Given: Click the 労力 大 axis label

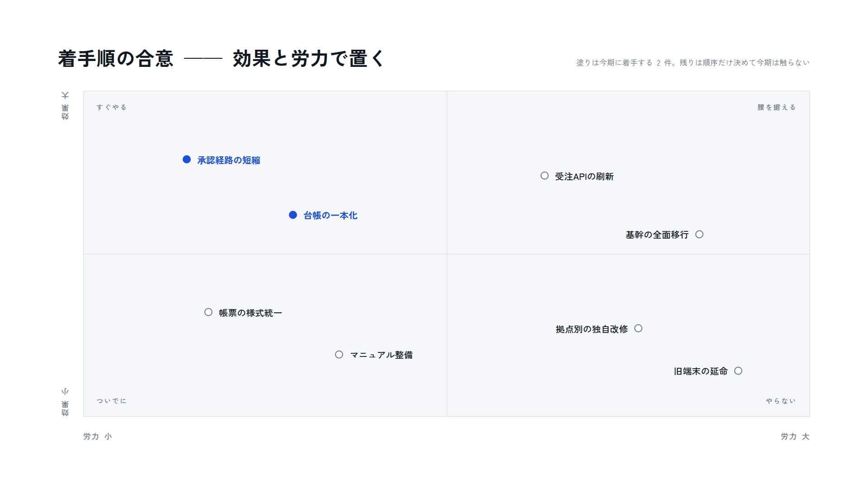Looking at the screenshot, I should [795, 436].
